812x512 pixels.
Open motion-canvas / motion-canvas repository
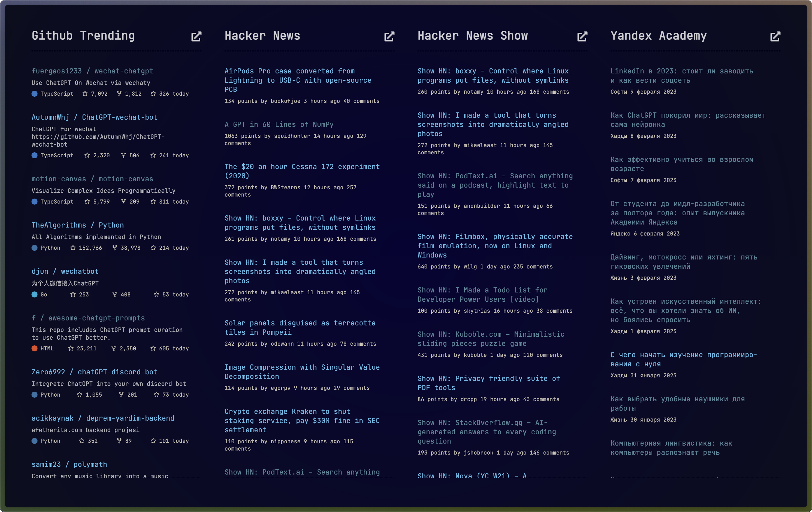[92, 179]
